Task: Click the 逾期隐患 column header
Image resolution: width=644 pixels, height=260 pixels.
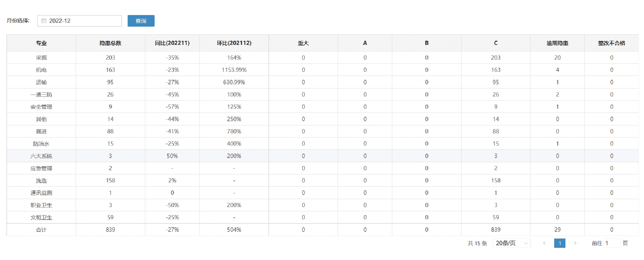Action: tap(557, 43)
